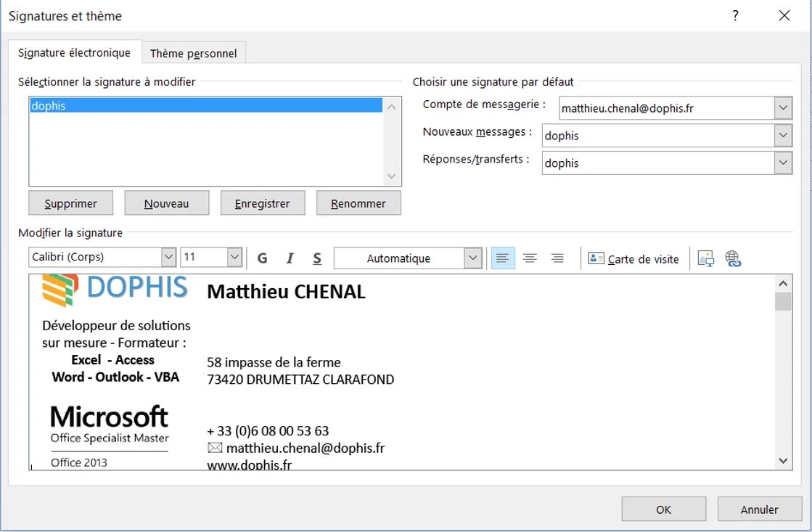Click the www.dophis.fr text in signature
Viewport: 812px width, 532px height.
(x=249, y=465)
